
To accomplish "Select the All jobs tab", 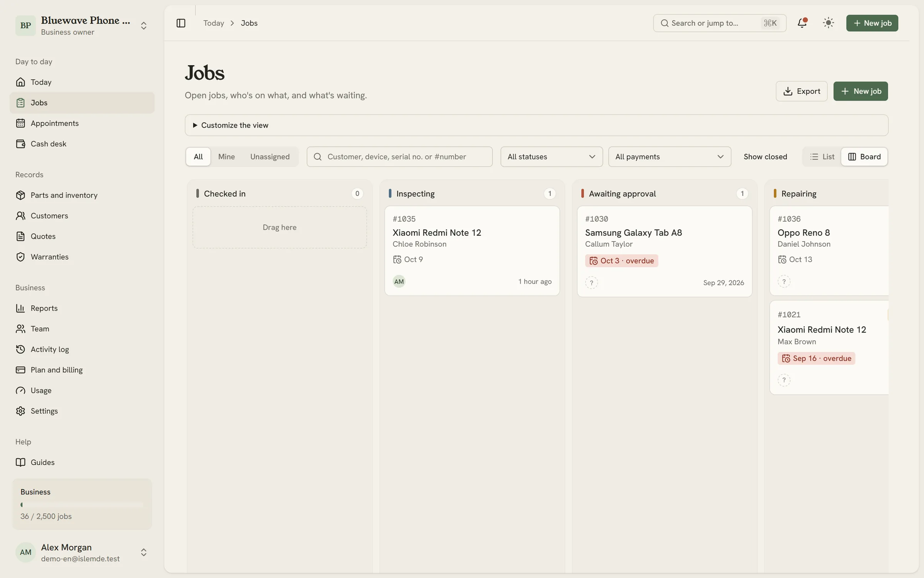I will 198,156.
